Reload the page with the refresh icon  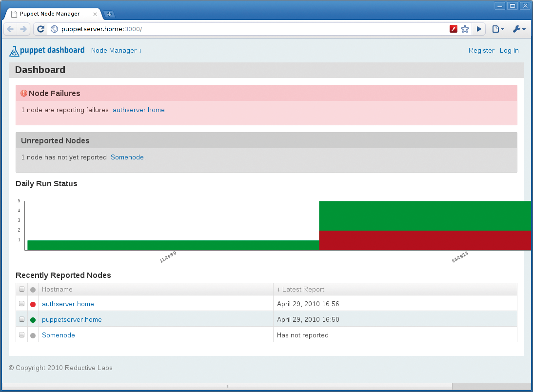[41, 29]
